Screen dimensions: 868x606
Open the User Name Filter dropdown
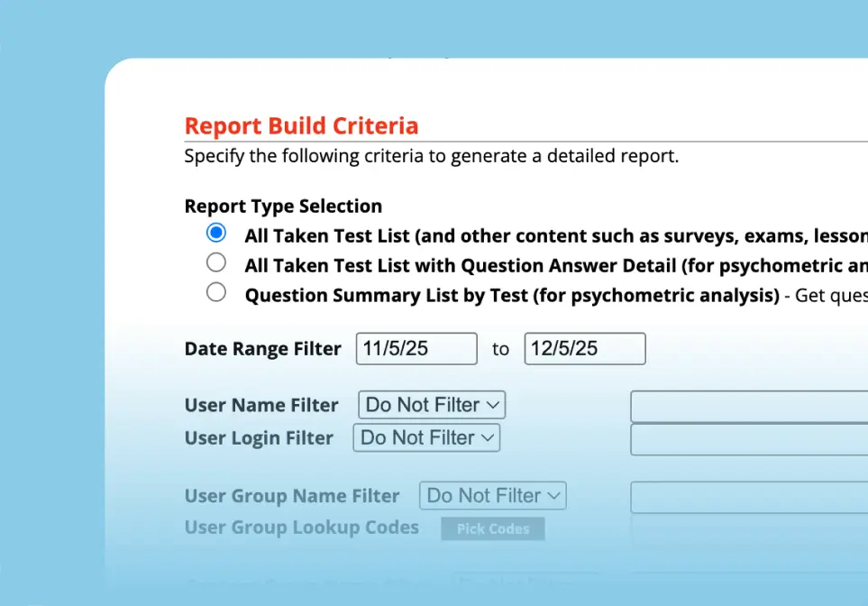(431, 404)
